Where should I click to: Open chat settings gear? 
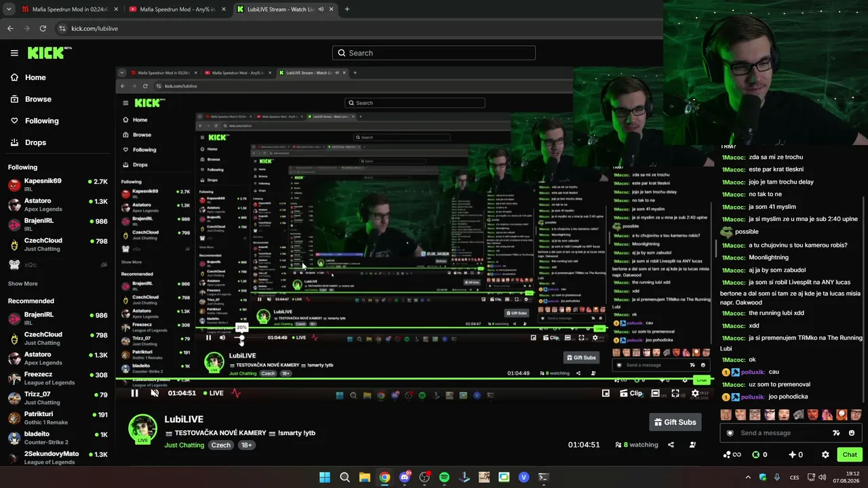coord(825,455)
